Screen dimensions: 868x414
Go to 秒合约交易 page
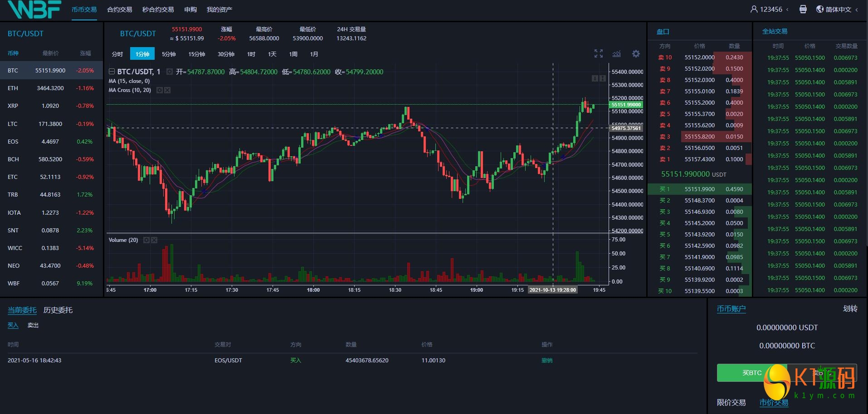pyautogui.click(x=158, y=10)
